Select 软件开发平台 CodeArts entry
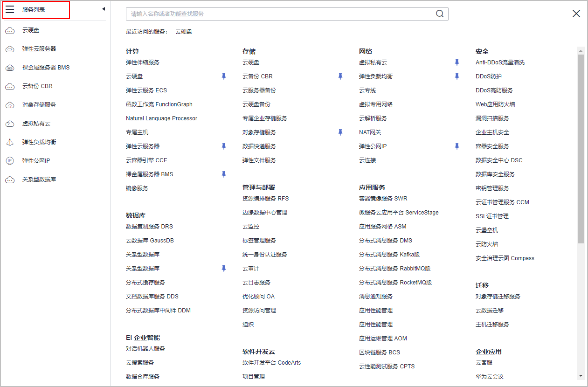 click(272, 362)
